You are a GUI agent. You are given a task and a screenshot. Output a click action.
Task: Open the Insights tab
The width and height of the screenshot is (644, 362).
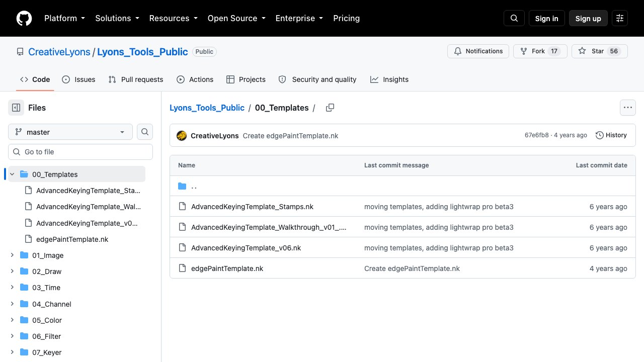pyautogui.click(x=389, y=79)
